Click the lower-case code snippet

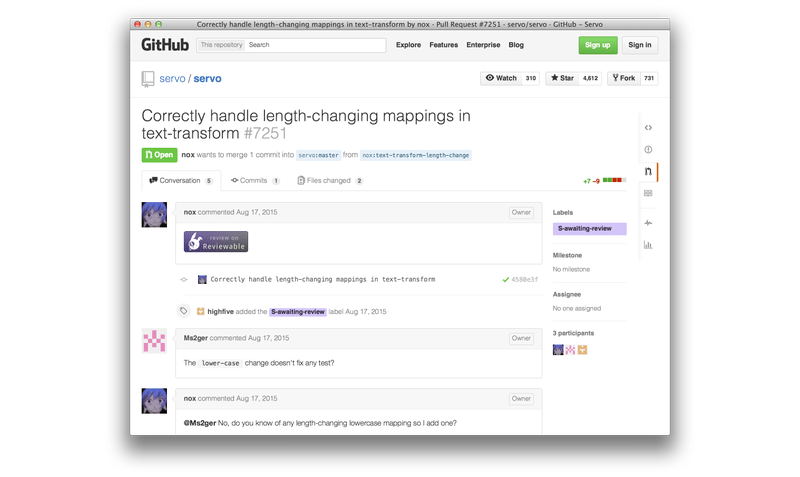pyautogui.click(x=220, y=363)
